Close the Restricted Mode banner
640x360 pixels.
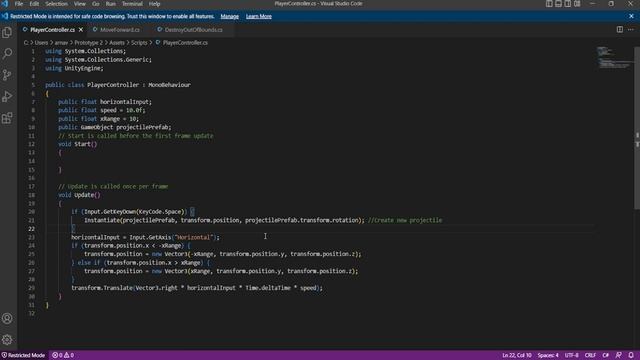click(x=631, y=16)
